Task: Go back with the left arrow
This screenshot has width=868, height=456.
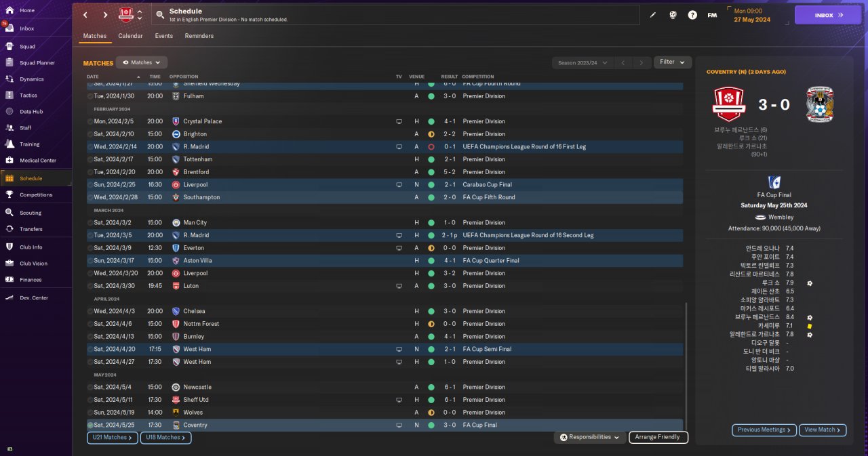Action: 85,15
